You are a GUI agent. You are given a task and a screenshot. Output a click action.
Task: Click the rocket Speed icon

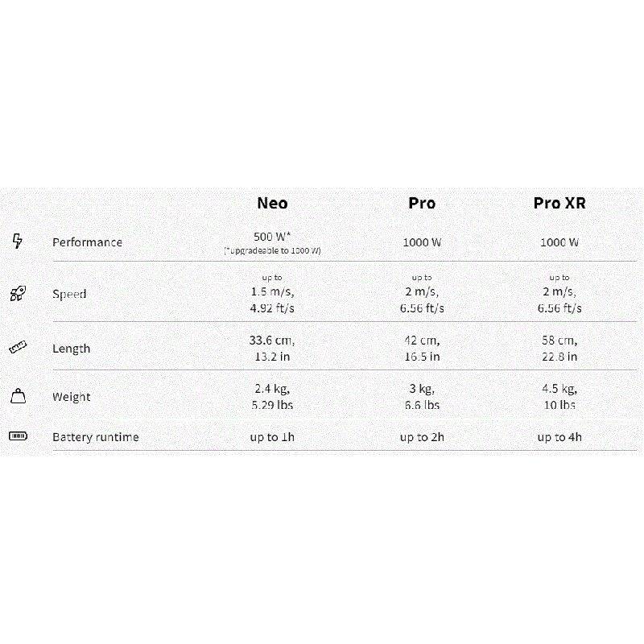click(18, 294)
